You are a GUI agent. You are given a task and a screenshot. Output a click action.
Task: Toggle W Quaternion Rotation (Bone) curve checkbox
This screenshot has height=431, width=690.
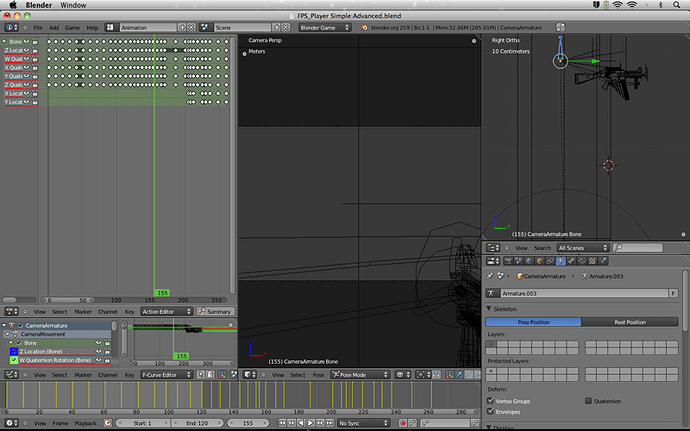(14, 360)
